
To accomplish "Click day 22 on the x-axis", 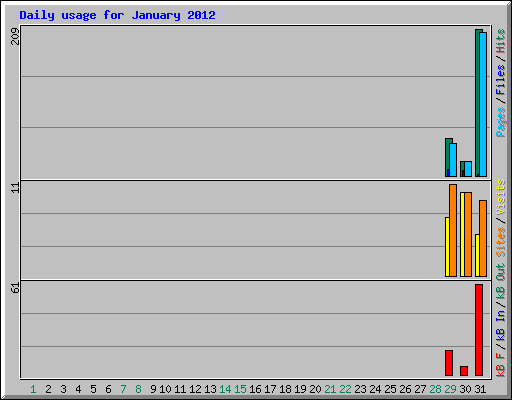I will [345, 389].
